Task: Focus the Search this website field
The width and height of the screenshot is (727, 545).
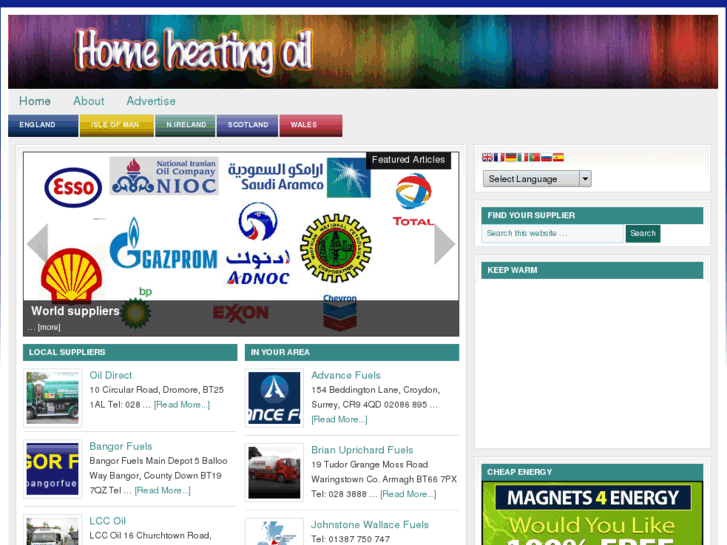Action: (x=552, y=233)
